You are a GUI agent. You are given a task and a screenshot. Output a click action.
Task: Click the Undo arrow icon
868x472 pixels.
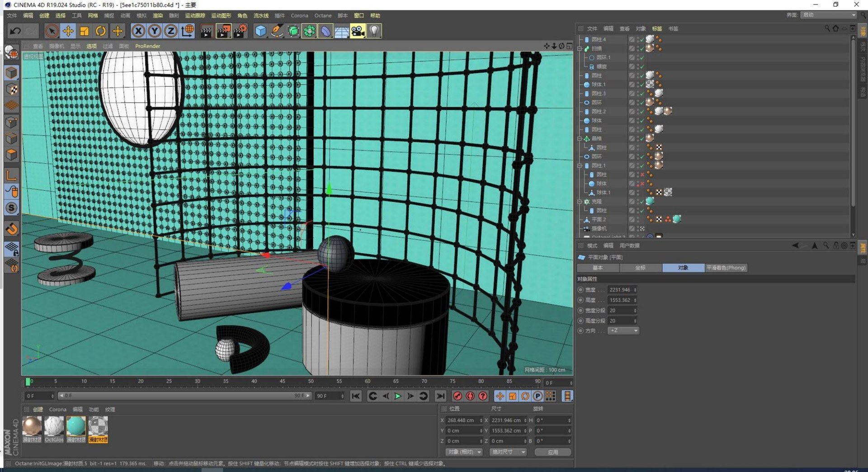coord(15,31)
